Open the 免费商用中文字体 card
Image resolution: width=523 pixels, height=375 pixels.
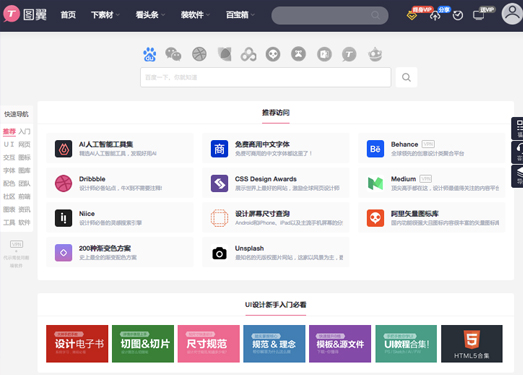pyautogui.click(x=276, y=148)
